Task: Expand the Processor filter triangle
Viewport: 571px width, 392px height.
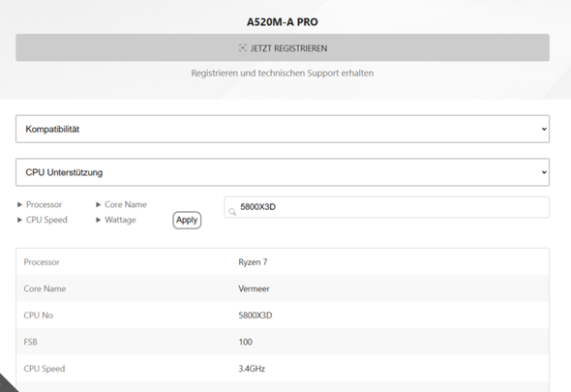Action: [x=19, y=205]
